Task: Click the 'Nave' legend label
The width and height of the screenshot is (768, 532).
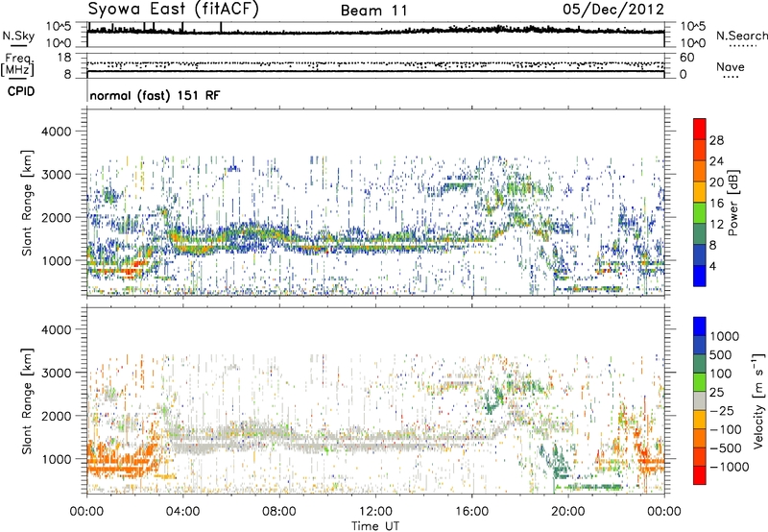Action: pos(730,66)
